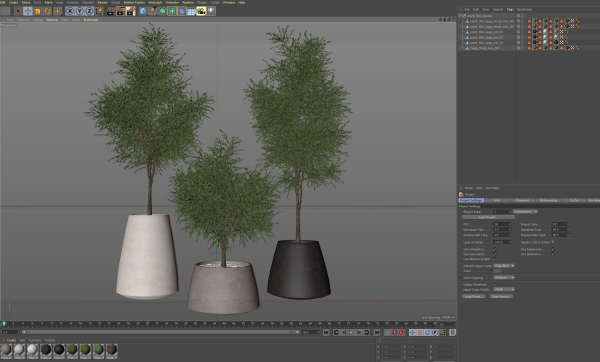This screenshot has height=362, width=600.
Task: Open Input Color Profile dropdown
Action: point(504,290)
